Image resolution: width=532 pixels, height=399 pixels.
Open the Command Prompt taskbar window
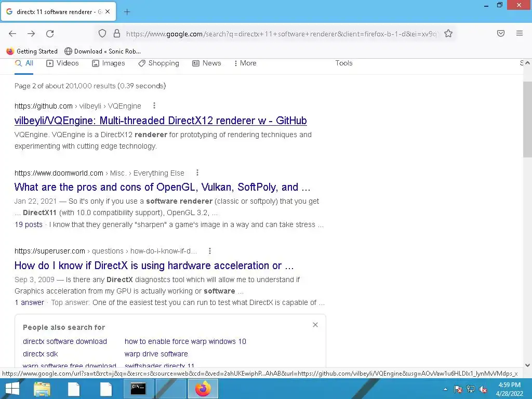pyautogui.click(x=138, y=389)
